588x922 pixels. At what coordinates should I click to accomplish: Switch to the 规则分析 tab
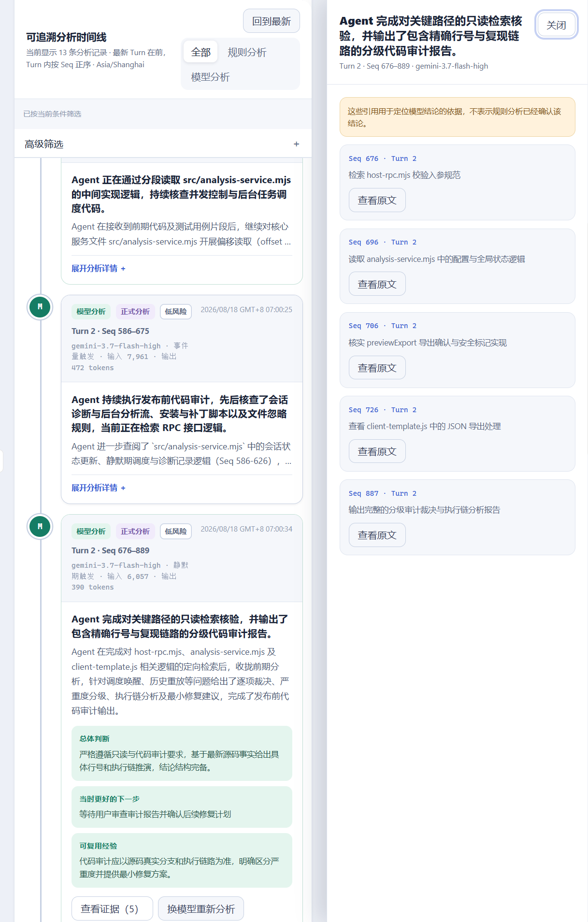point(246,52)
